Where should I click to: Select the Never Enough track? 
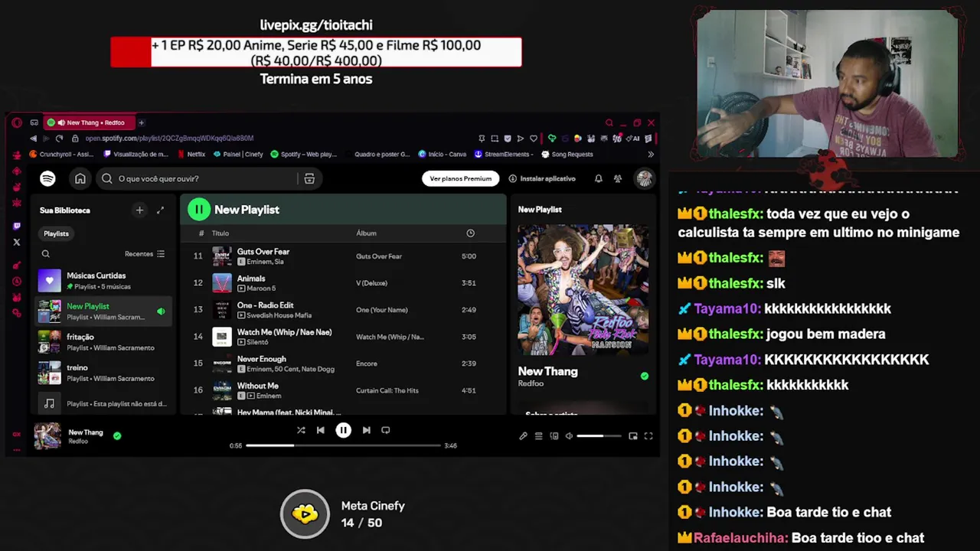tap(343, 364)
